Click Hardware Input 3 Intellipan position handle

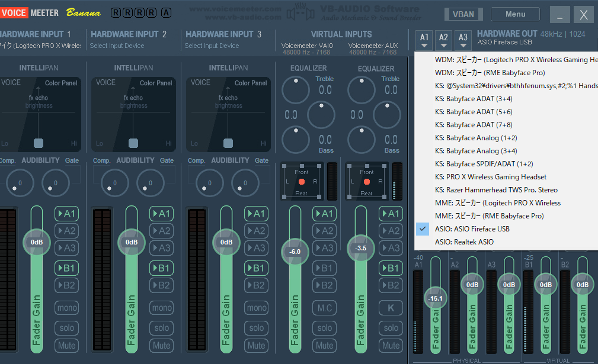[x=228, y=143]
